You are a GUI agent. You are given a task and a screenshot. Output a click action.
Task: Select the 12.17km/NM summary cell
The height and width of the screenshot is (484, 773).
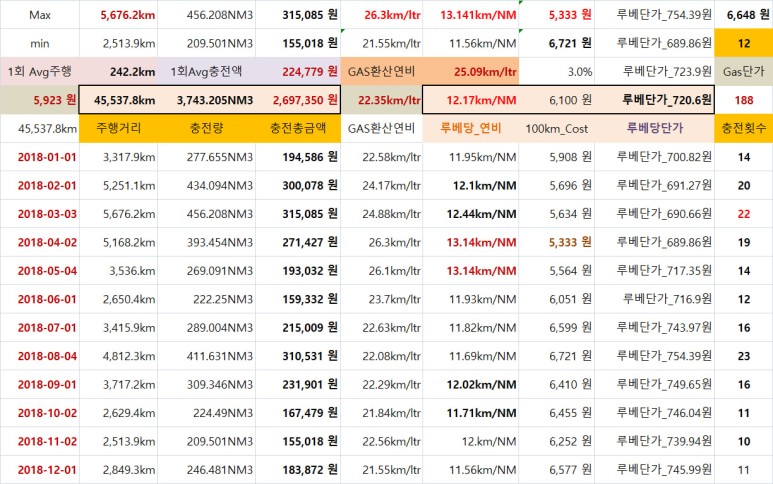(x=470, y=100)
